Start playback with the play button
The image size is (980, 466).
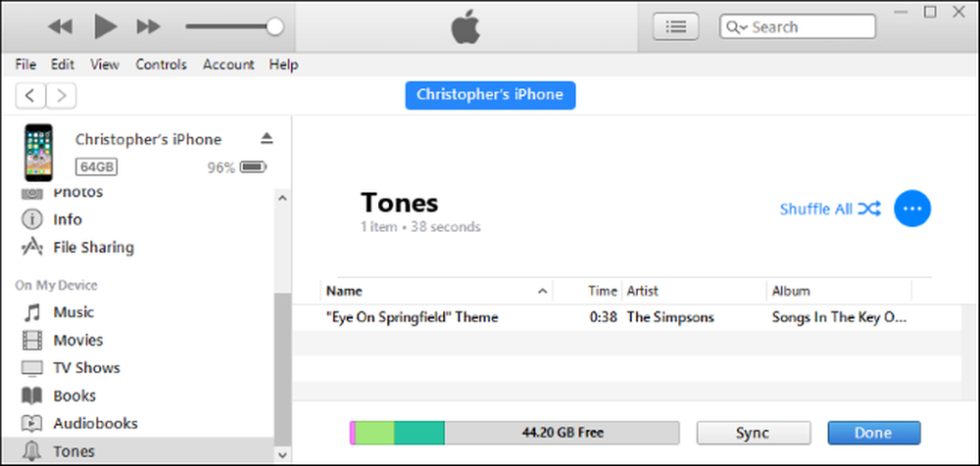(x=105, y=26)
